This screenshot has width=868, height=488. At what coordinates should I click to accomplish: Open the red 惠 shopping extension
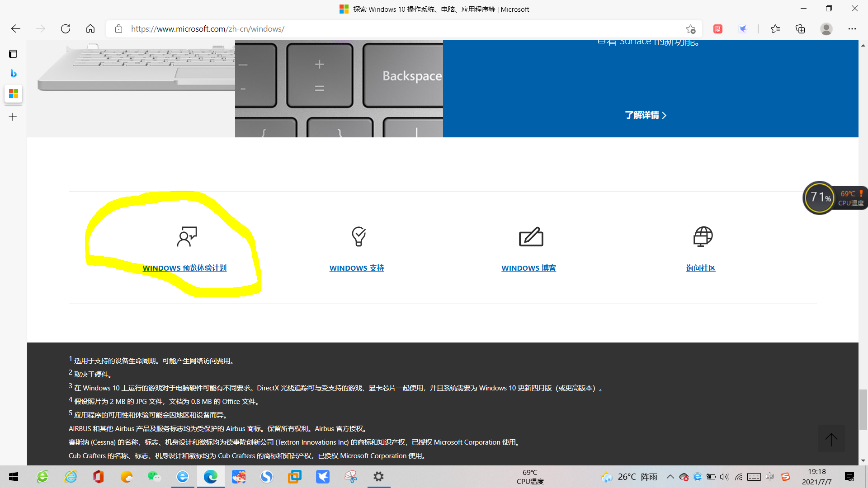pos(718,29)
